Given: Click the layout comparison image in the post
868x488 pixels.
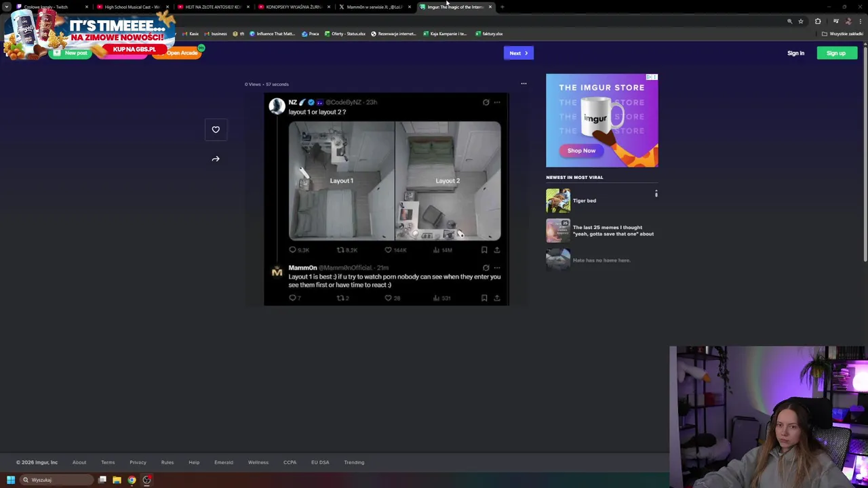Looking at the screenshot, I should pyautogui.click(x=395, y=181).
